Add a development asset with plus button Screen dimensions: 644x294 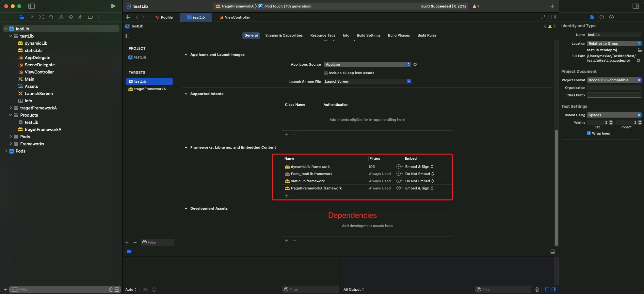[286, 240]
